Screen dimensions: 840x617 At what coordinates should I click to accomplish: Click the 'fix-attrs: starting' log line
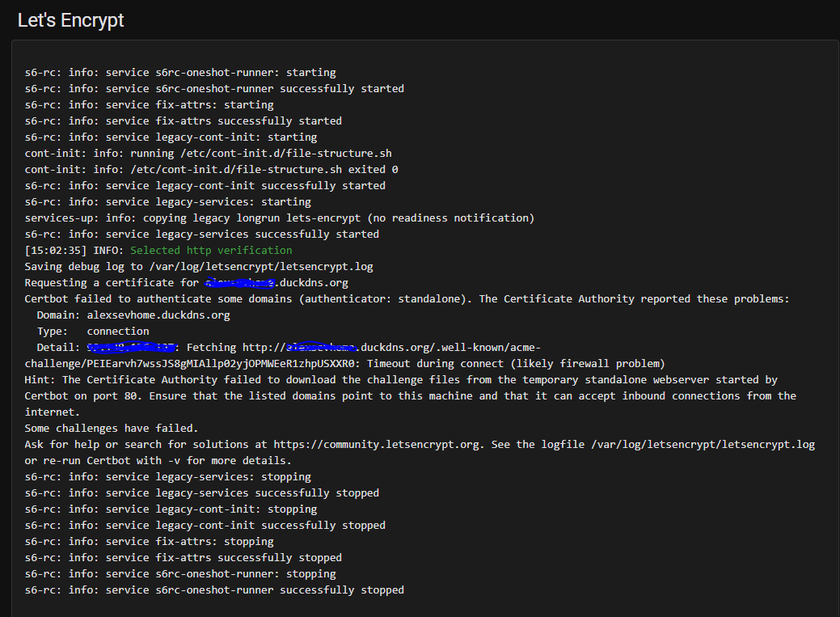149,104
